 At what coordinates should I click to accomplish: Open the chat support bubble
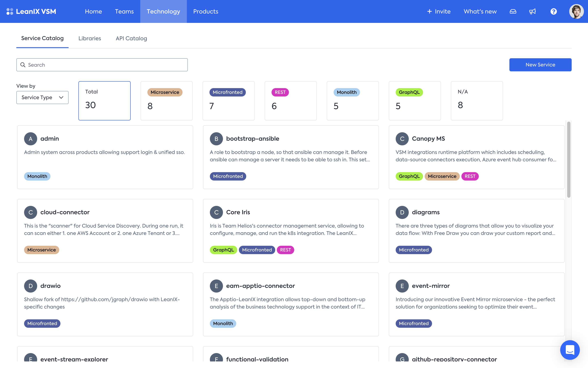pyautogui.click(x=570, y=350)
